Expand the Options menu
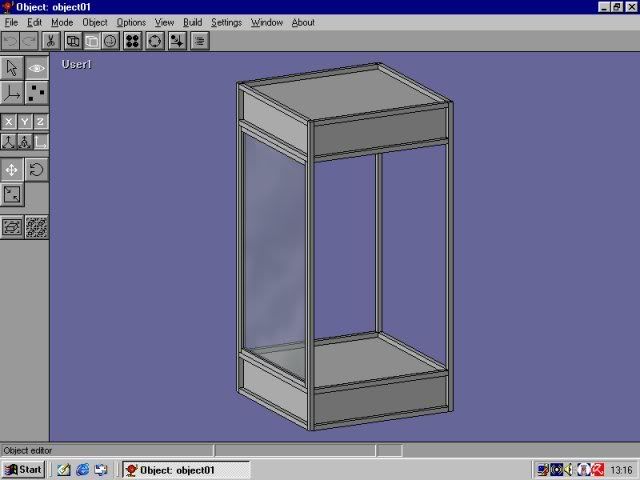 [x=131, y=22]
